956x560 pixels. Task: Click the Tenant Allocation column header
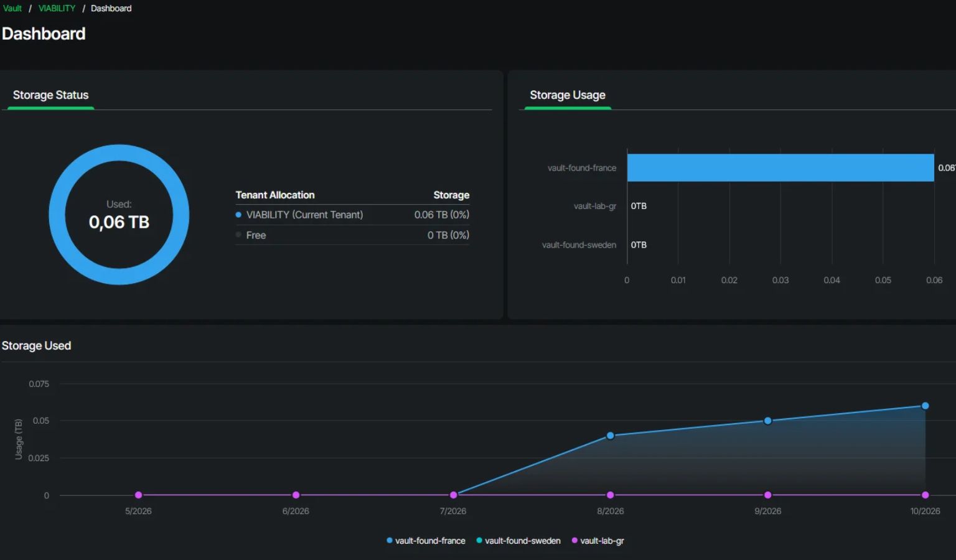click(x=275, y=195)
